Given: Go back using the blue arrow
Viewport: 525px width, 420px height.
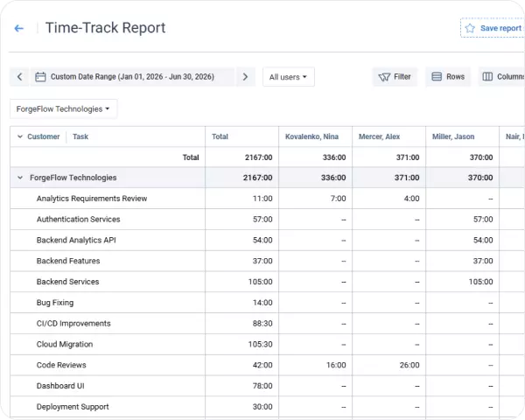Looking at the screenshot, I should point(18,29).
